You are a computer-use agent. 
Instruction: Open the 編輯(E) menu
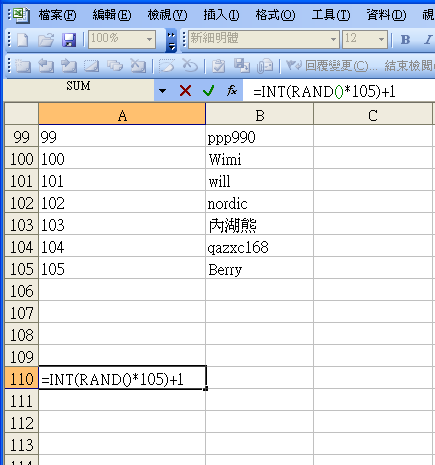click(112, 15)
